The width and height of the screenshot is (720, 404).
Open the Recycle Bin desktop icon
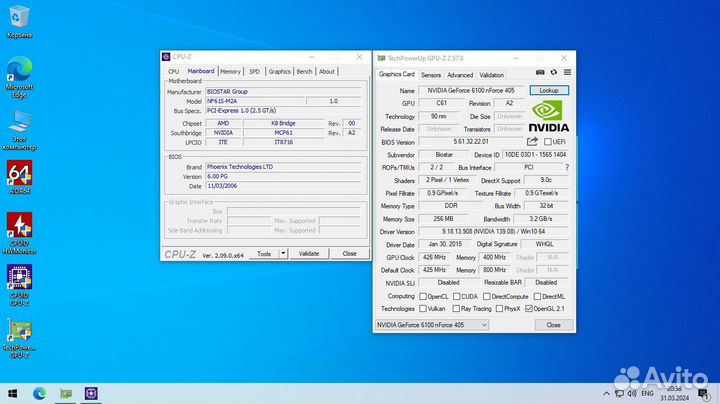coord(19,21)
